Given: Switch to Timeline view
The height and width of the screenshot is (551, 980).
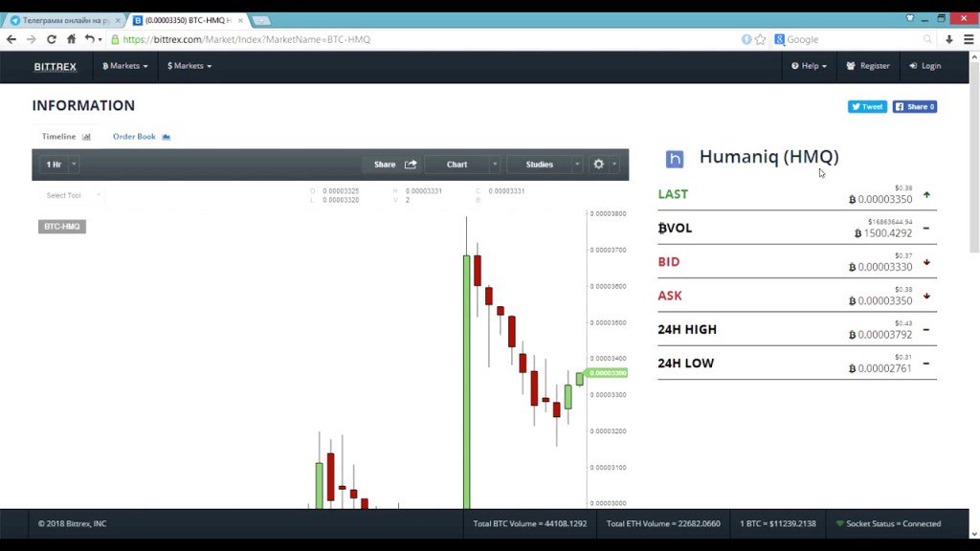Looking at the screenshot, I should point(66,137).
